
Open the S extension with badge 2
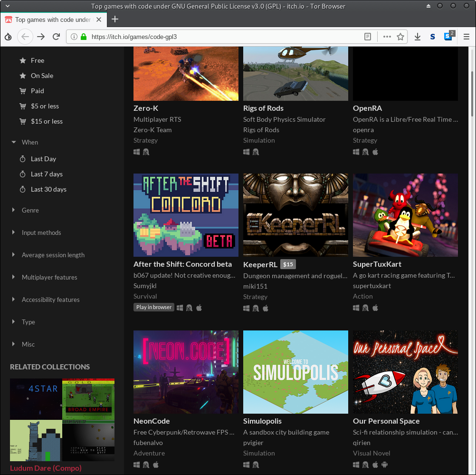click(x=449, y=36)
